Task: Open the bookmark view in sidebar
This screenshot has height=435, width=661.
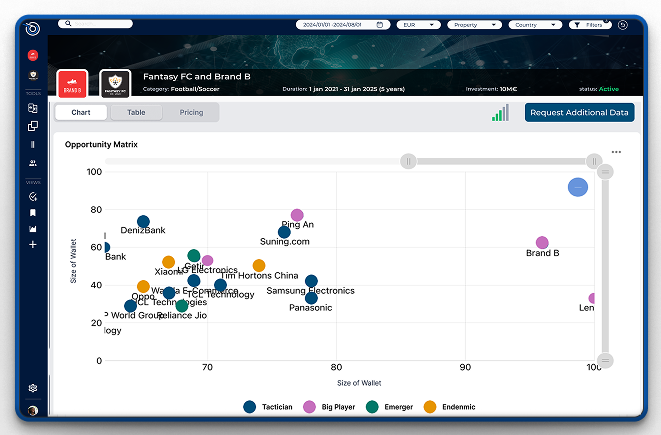Action: pyautogui.click(x=33, y=212)
